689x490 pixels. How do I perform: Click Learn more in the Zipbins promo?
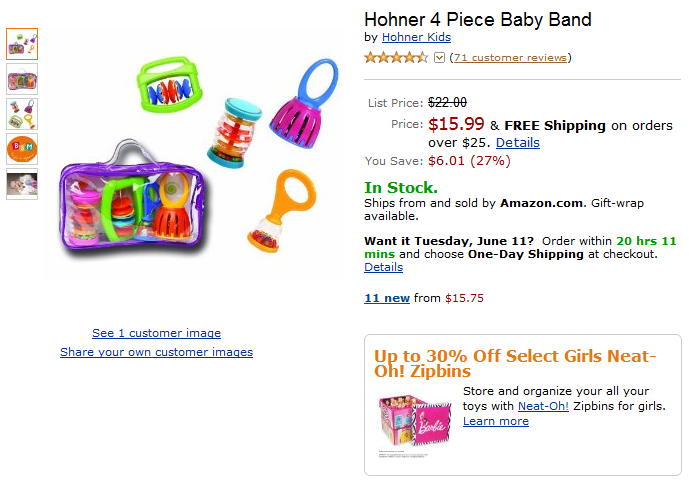(x=496, y=421)
